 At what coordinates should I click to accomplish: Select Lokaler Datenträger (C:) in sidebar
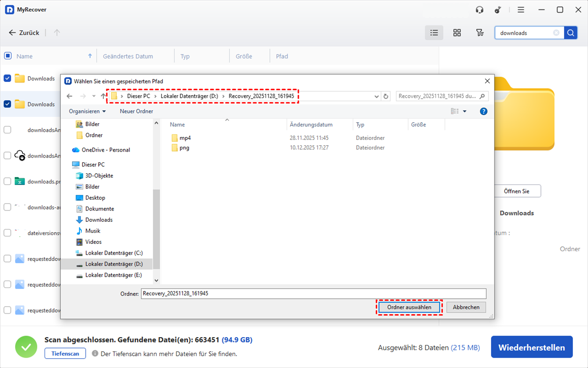pyautogui.click(x=113, y=253)
